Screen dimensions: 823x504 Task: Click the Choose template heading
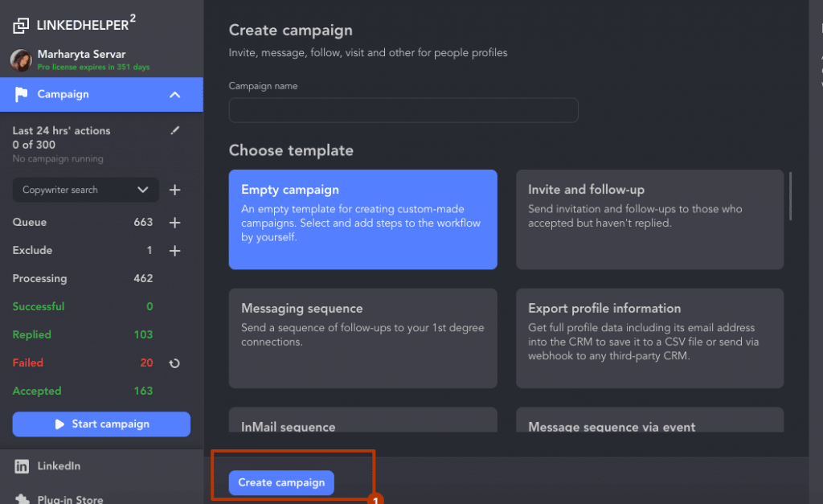pyautogui.click(x=291, y=150)
